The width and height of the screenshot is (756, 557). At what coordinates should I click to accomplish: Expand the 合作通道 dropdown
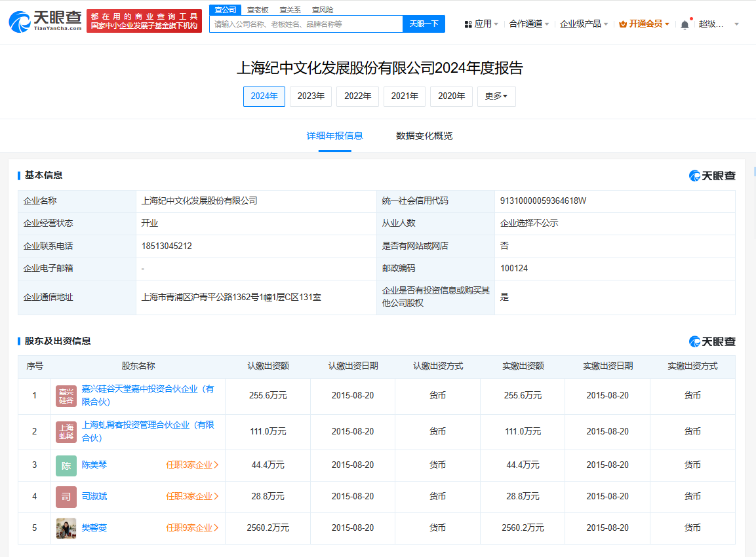(529, 24)
